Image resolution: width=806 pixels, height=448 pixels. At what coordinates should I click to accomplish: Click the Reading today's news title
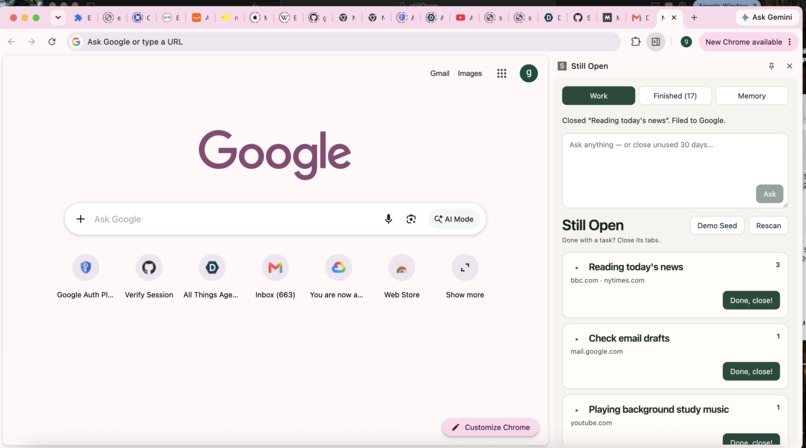pos(636,267)
